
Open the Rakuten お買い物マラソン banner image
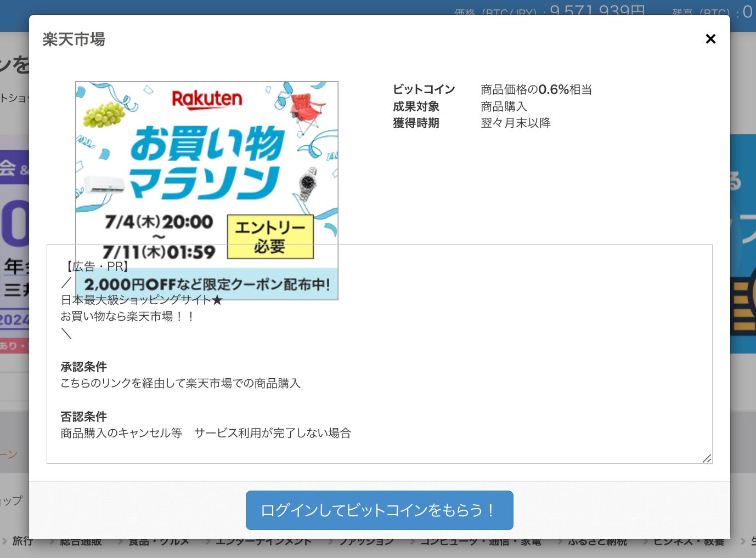click(x=207, y=191)
